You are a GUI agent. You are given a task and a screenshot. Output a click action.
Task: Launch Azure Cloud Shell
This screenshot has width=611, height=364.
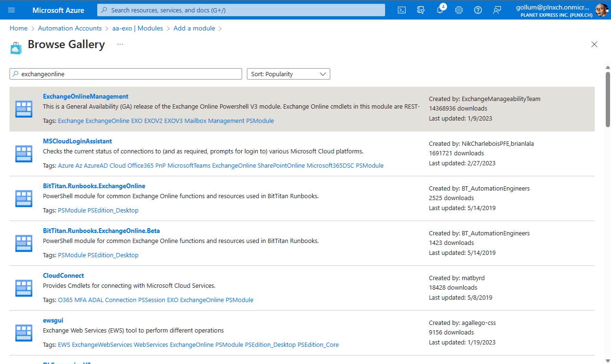401,10
